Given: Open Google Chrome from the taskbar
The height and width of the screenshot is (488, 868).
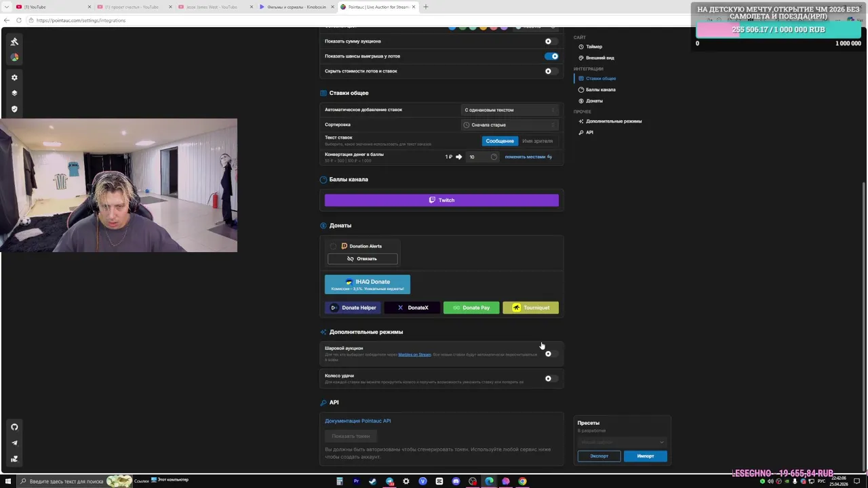Looking at the screenshot, I should point(522,481).
